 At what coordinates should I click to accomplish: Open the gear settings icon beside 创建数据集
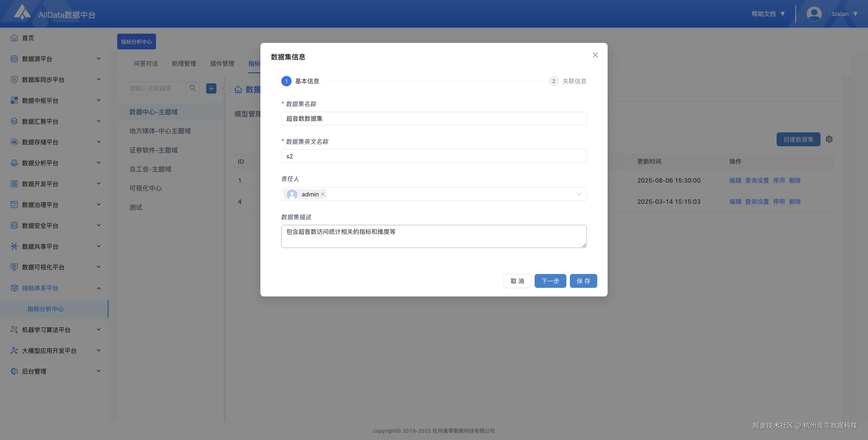[829, 139]
